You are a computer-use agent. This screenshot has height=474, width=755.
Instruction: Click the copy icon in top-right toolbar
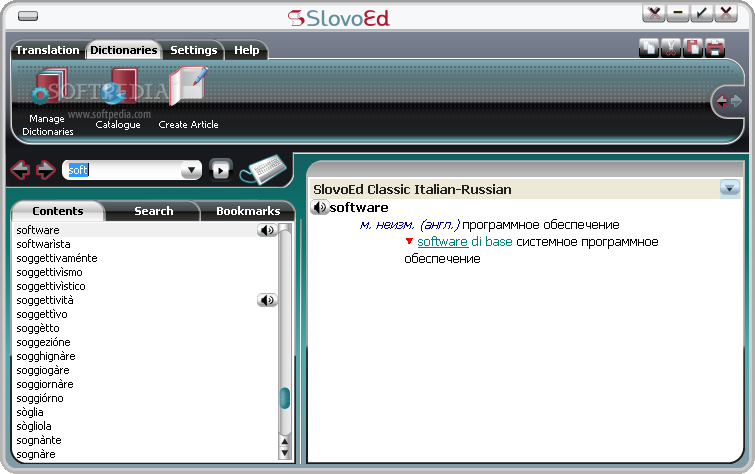tap(649, 48)
